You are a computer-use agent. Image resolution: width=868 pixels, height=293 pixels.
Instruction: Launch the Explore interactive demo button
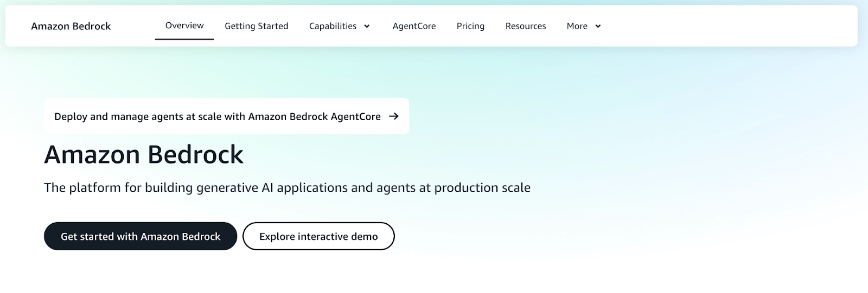[318, 236]
